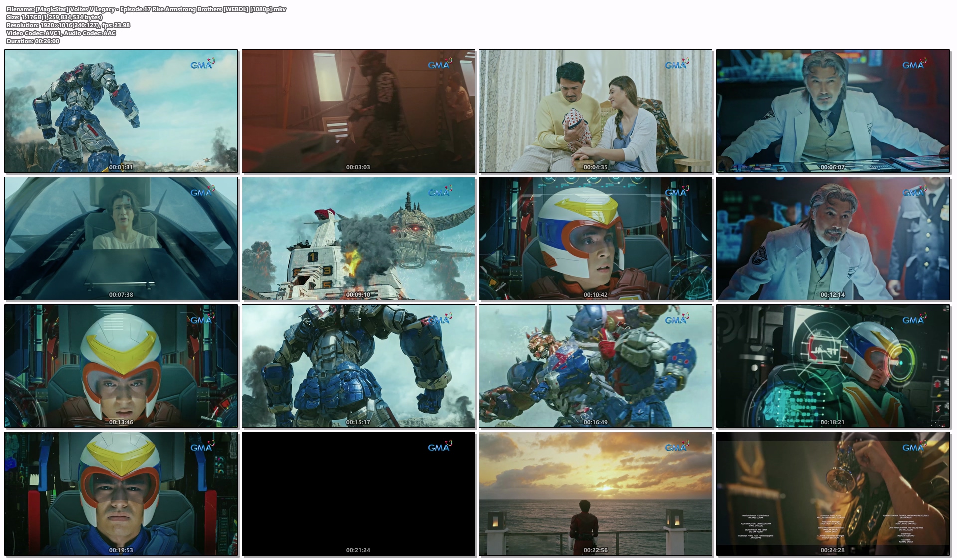Open the blue robot thumbnail at 00:15:17

(358, 366)
